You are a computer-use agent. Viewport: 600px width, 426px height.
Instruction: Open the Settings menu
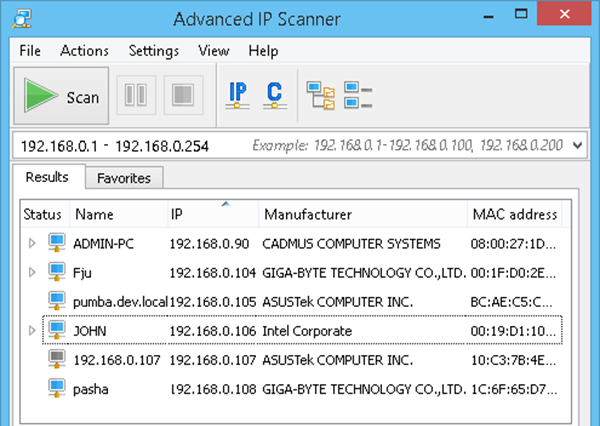(154, 51)
